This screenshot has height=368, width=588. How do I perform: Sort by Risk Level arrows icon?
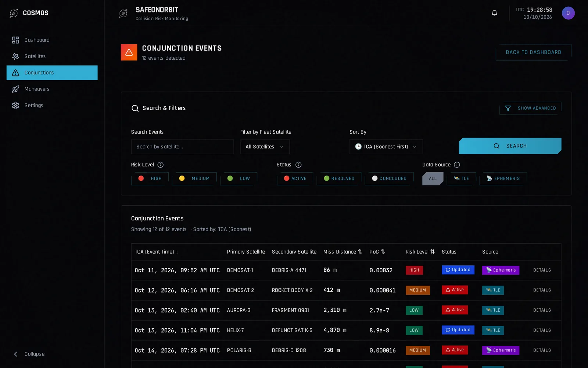point(433,252)
